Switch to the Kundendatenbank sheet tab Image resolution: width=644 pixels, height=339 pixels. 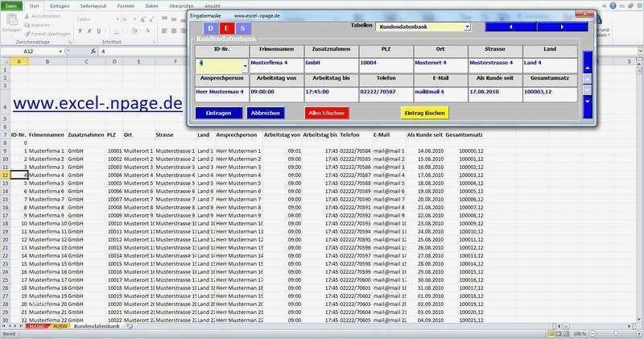pyautogui.click(x=97, y=326)
